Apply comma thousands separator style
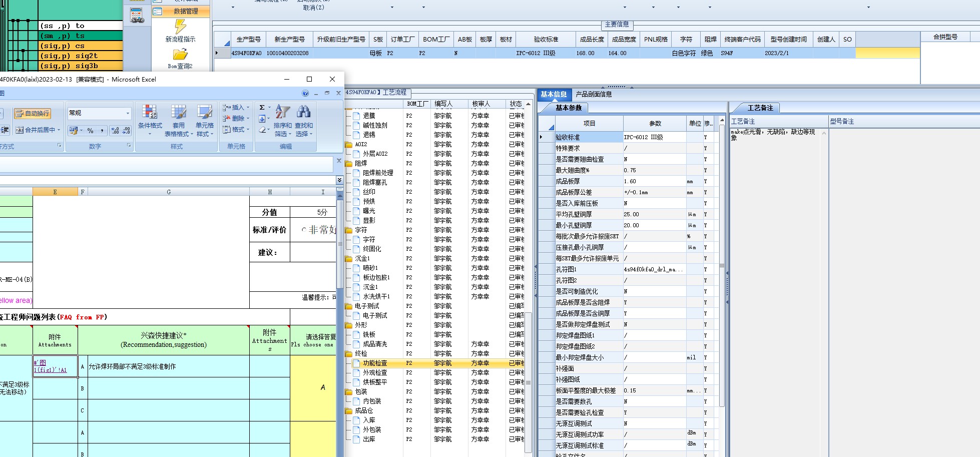This screenshot has width=980, height=457. pyautogui.click(x=102, y=131)
